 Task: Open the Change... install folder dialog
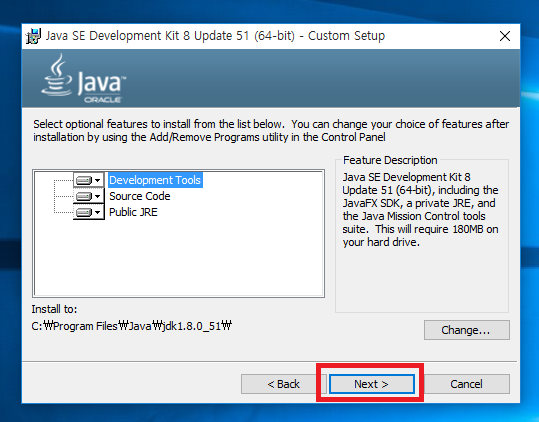[466, 330]
